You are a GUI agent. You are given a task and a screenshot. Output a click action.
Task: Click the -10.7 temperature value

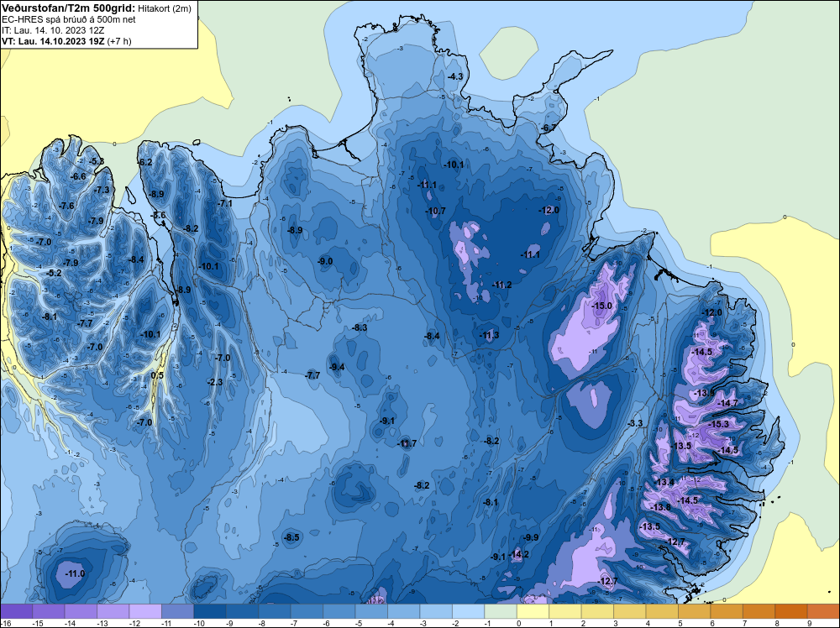(435, 211)
